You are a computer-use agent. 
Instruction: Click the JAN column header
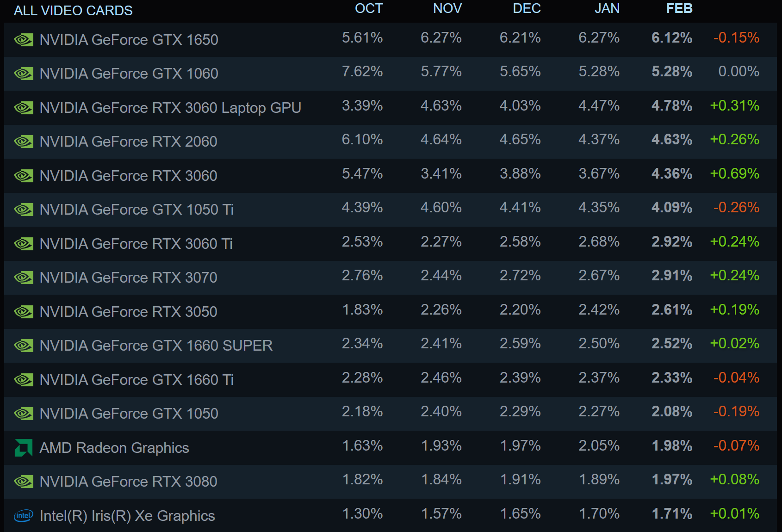[x=607, y=9]
